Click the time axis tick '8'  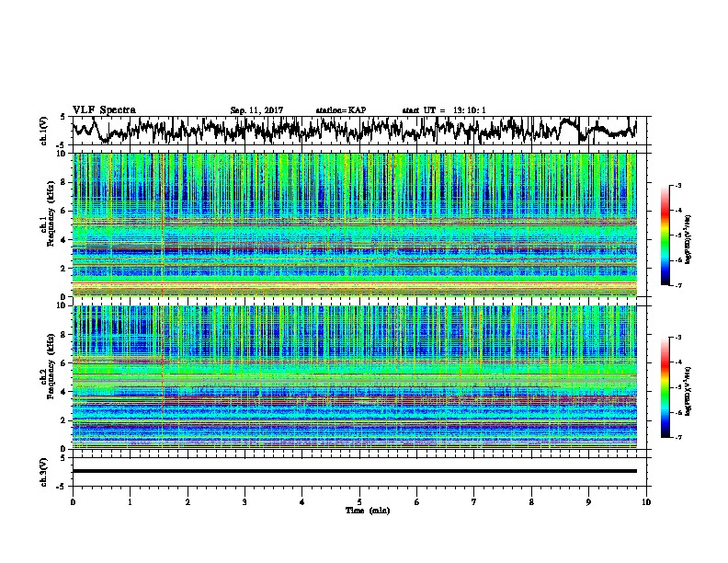pos(531,502)
